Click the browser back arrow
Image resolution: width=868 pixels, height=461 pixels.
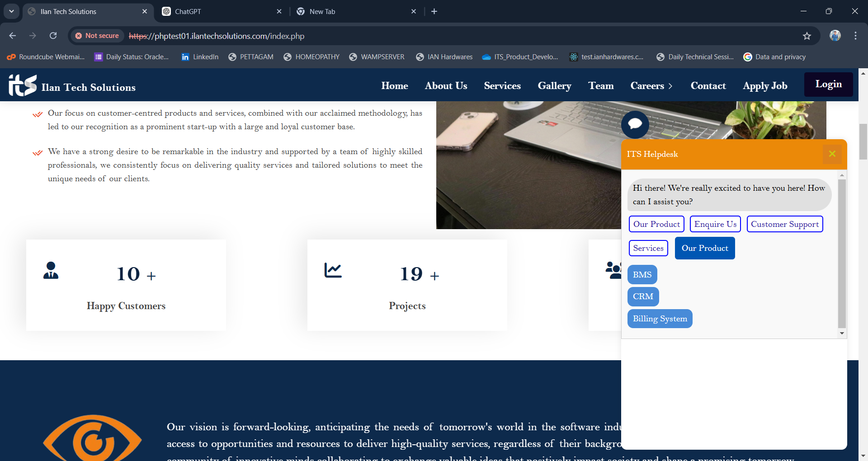click(13, 36)
